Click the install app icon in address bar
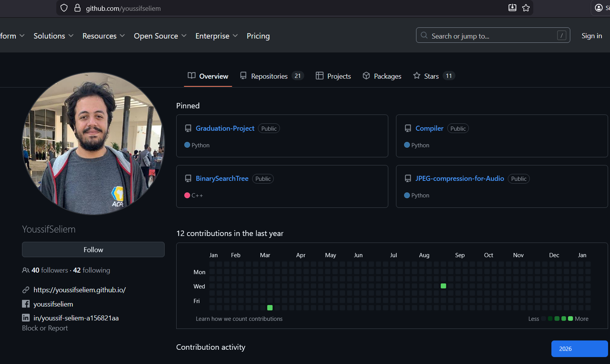This screenshot has height=364, width=610. [x=512, y=8]
